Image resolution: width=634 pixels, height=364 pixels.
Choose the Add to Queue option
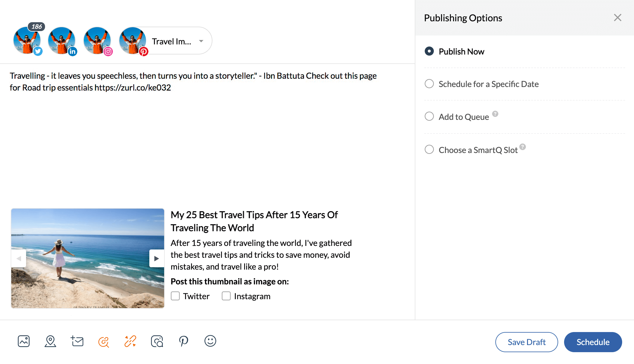[x=429, y=116]
